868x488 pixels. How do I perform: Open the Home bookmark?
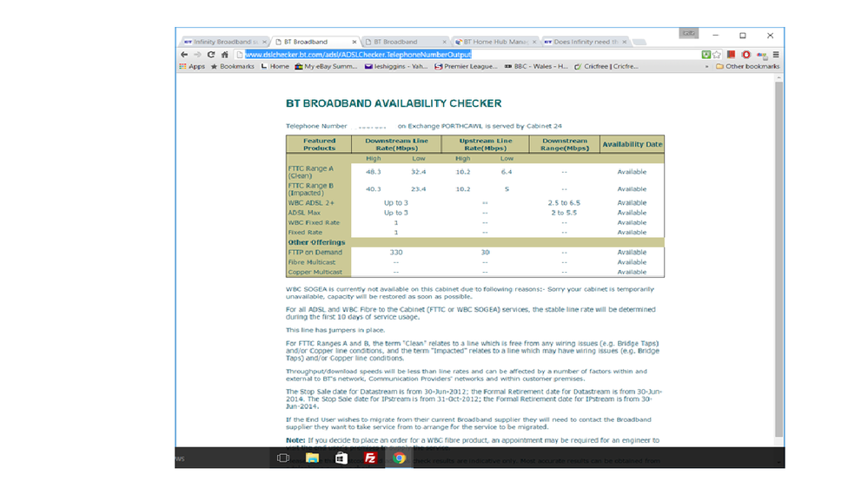click(275, 66)
